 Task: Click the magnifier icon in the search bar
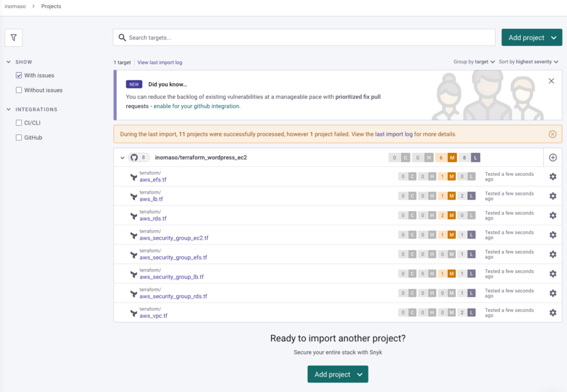(122, 37)
